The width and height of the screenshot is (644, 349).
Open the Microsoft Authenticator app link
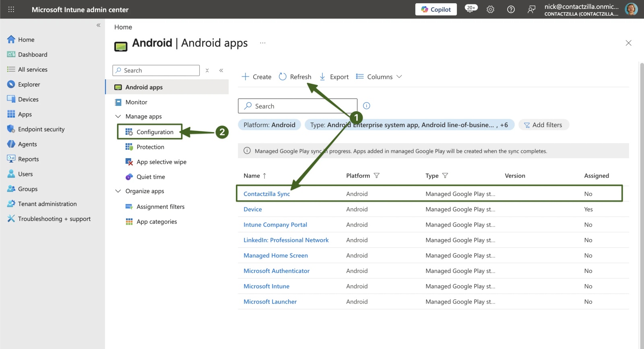click(277, 271)
